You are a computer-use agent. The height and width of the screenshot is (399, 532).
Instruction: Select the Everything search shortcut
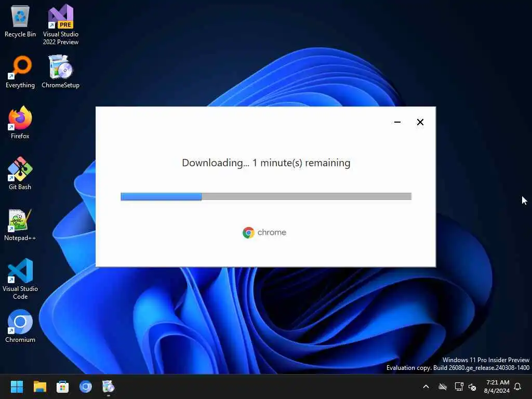click(20, 72)
